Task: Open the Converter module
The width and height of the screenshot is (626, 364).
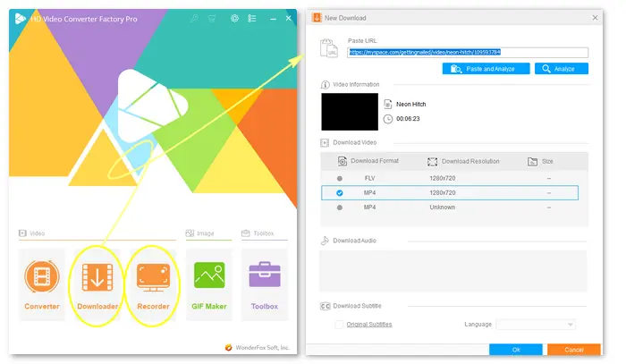Action: coord(42,283)
